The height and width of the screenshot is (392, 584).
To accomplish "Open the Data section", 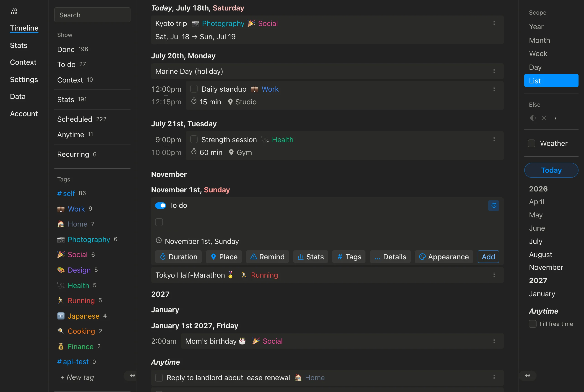I will 18,96.
